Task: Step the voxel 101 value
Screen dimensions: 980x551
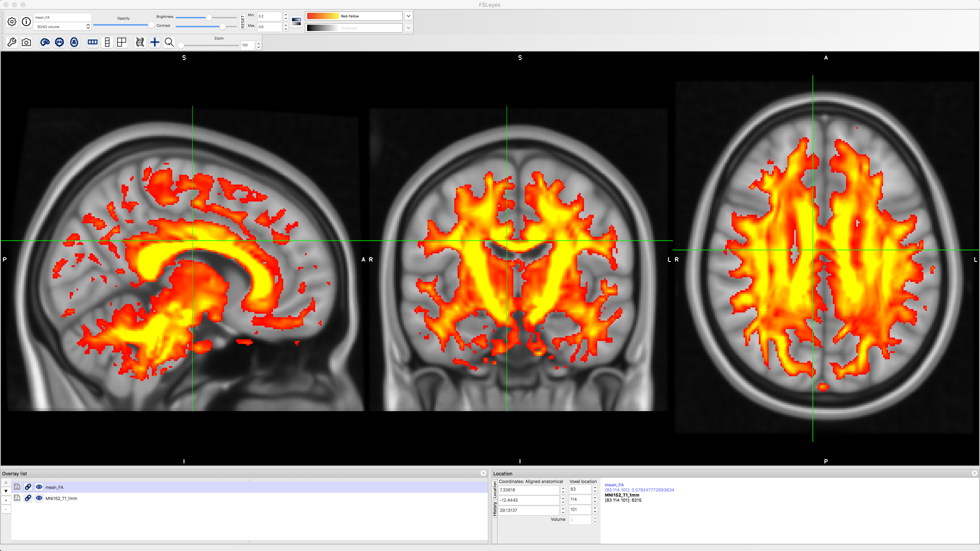Action: [x=595, y=510]
